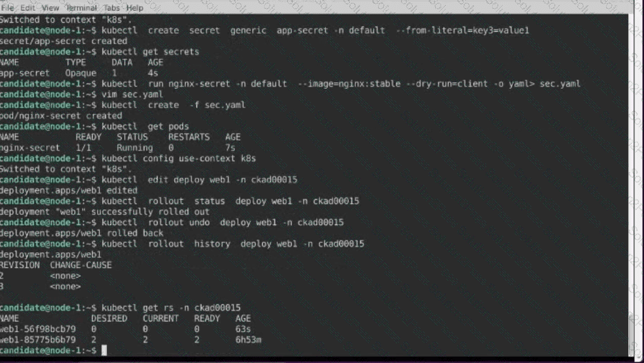Click the REVISION column header
Viewport: 644px width, 363px height.
coord(20,265)
